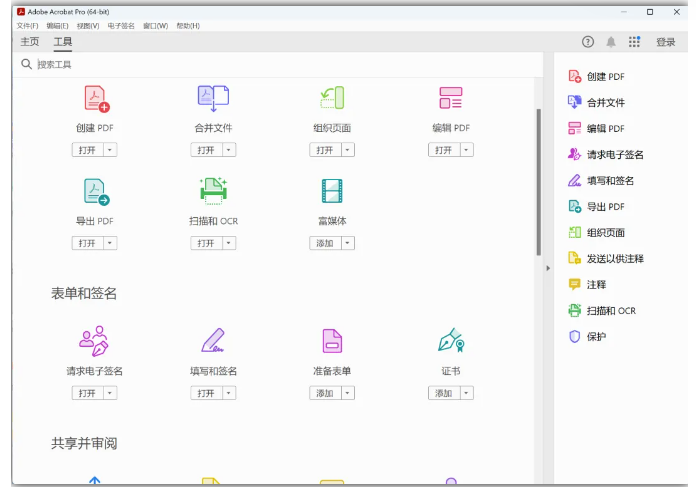696x487 pixels.
Task: Open 保护 shield shortcut in right sidebar
Action: 587,337
